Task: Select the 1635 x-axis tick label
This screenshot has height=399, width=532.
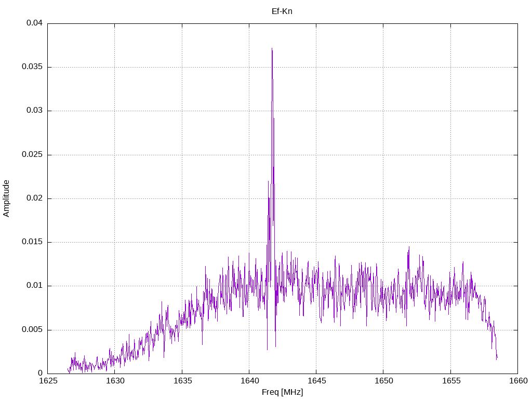Action: coord(182,381)
